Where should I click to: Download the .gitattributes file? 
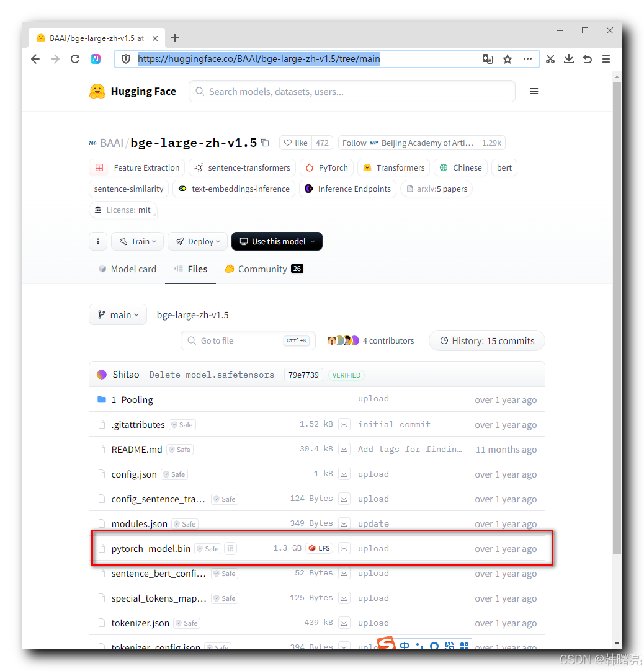344,424
